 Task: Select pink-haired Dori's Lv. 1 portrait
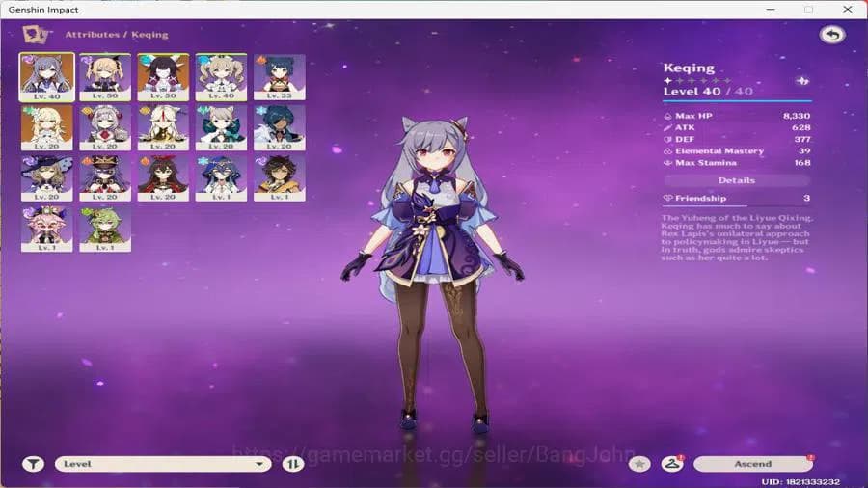46,230
